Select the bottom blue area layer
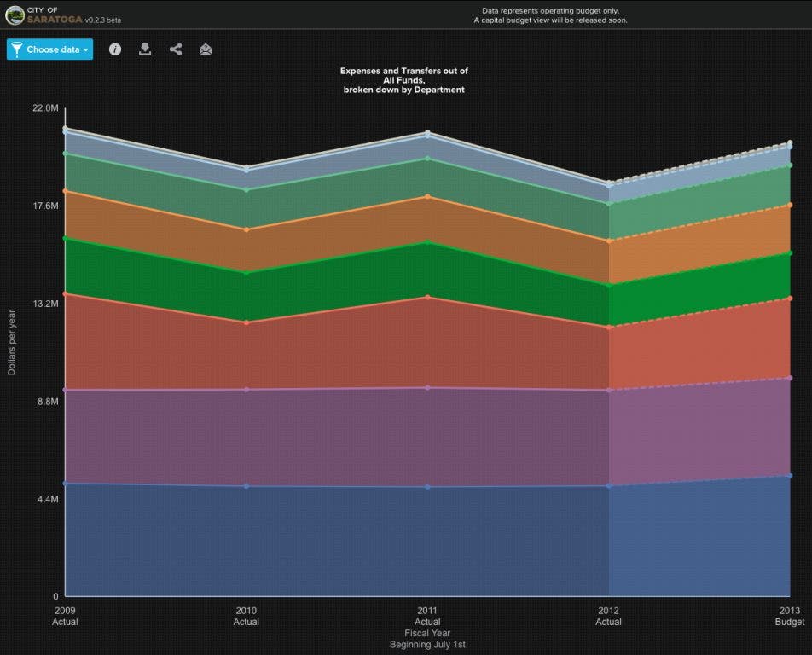This screenshot has height=655, width=812. [341, 542]
